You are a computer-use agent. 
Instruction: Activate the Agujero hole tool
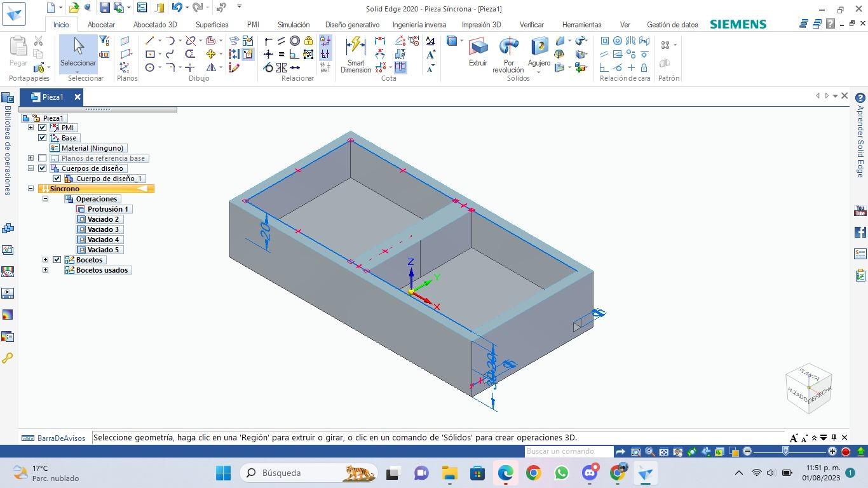click(539, 52)
